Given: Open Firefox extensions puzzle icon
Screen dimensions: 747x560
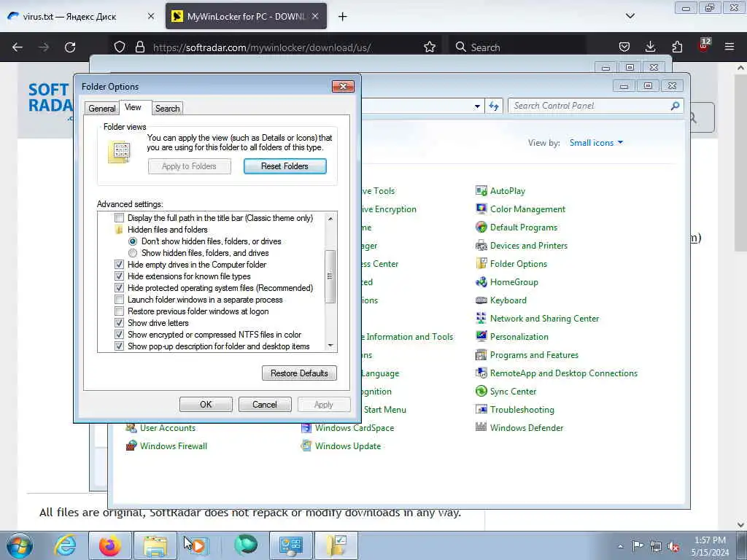Looking at the screenshot, I should 677,47.
